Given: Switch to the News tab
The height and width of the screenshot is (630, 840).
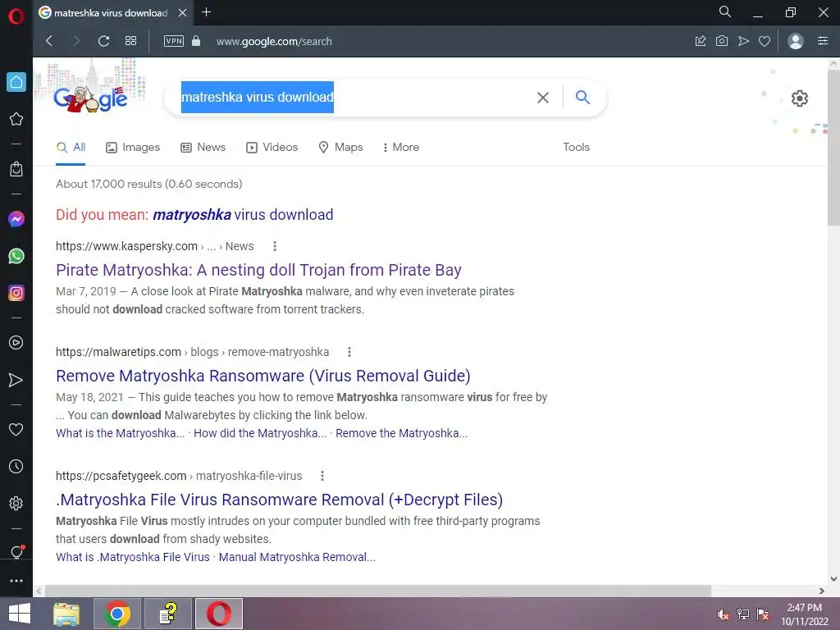Looking at the screenshot, I should coord(203,148).
